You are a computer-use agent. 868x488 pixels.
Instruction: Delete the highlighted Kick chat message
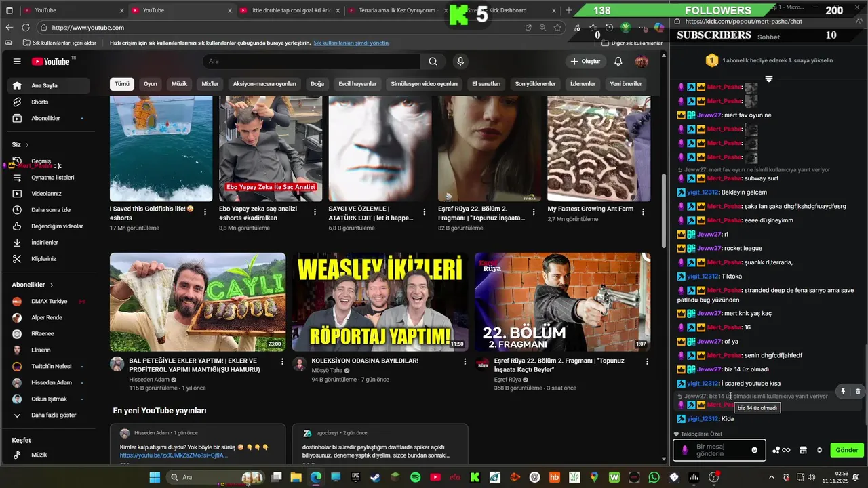coord(858,391)
